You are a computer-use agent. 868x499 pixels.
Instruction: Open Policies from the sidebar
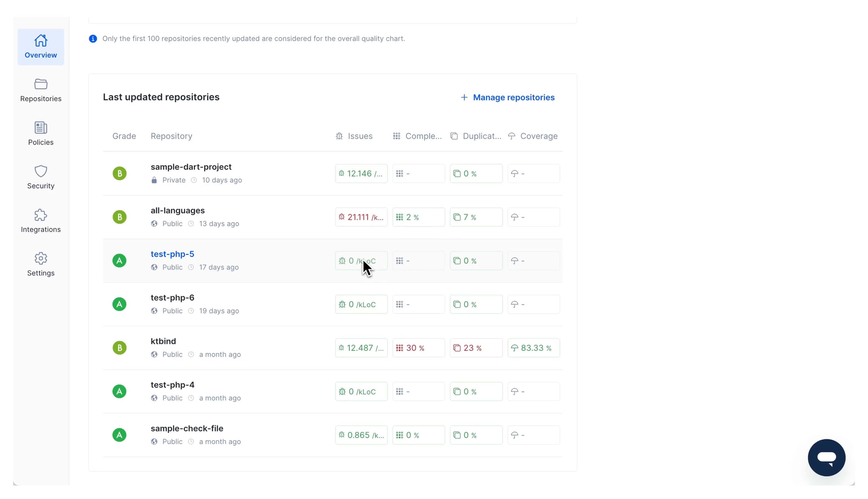coord(40,134)
